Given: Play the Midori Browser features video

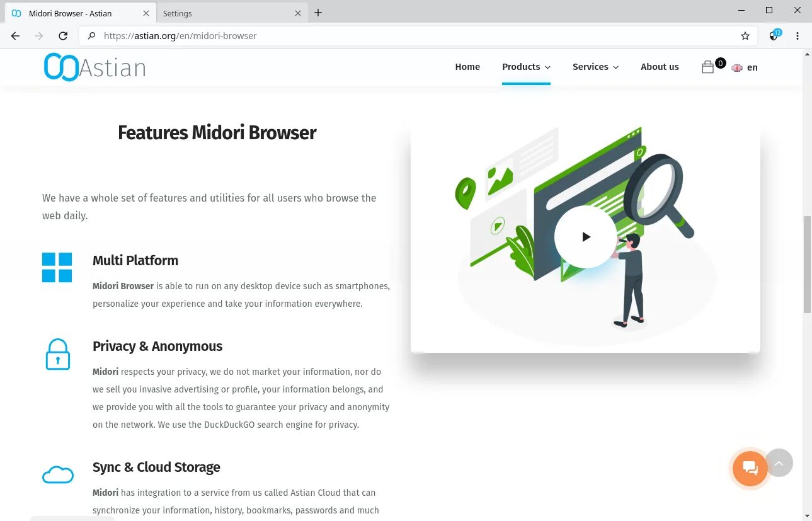Looking at the screenshot, I should [585, 237].
